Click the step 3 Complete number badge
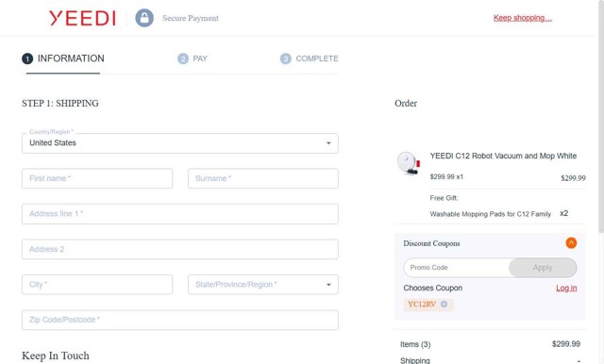 point(285,58)
